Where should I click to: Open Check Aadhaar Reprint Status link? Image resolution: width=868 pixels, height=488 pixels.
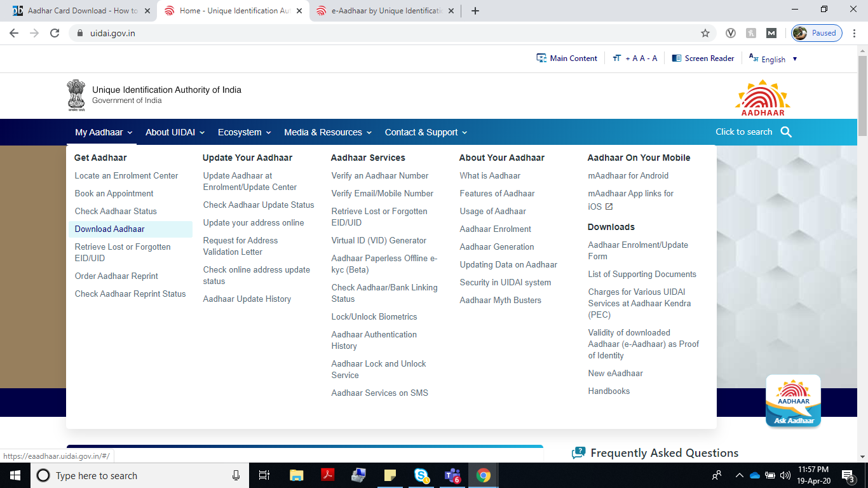pyautogui.click(x=130, y=294)
